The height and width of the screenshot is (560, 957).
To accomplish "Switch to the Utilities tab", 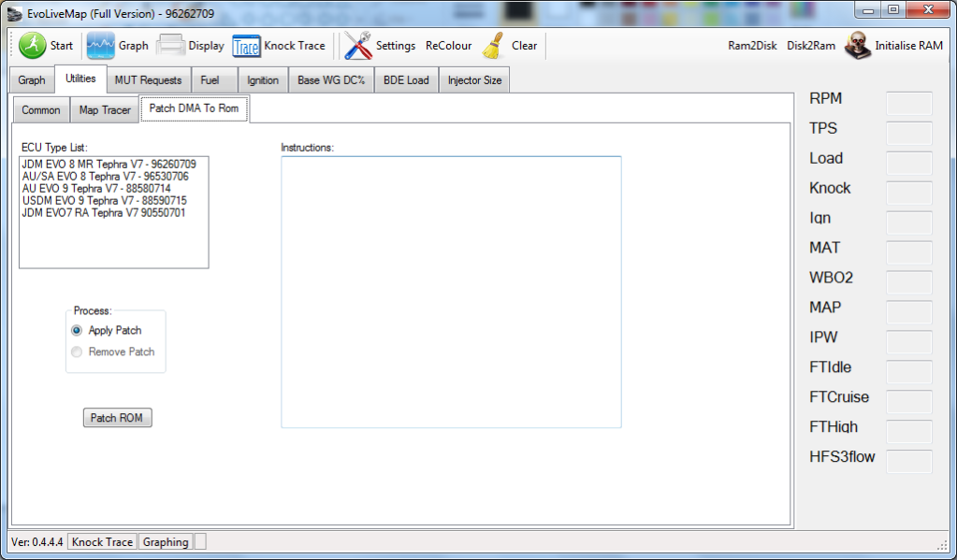I will click(80, 79).
